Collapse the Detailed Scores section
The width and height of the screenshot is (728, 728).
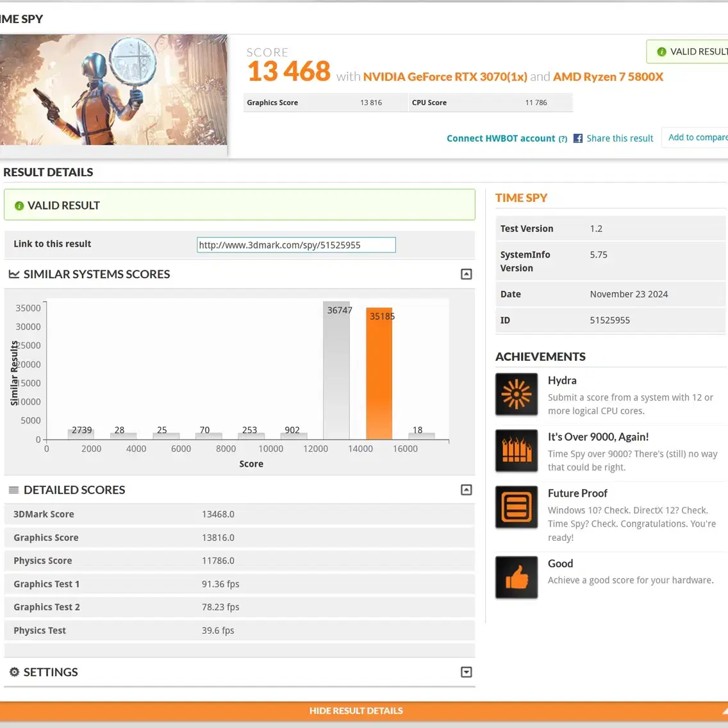tap(466, 490)
